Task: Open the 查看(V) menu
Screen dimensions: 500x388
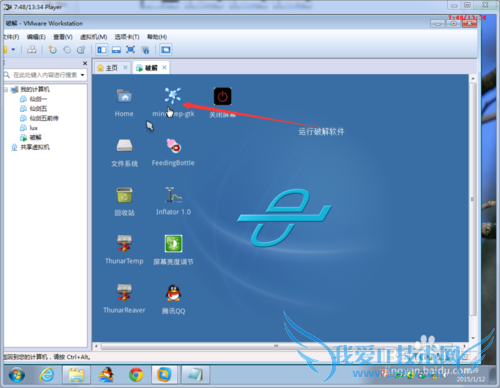Action: pos(63,37)
